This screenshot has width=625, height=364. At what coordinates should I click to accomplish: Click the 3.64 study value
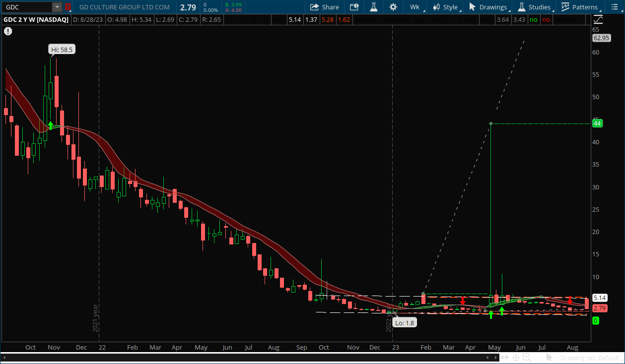(x=502, y=19)
